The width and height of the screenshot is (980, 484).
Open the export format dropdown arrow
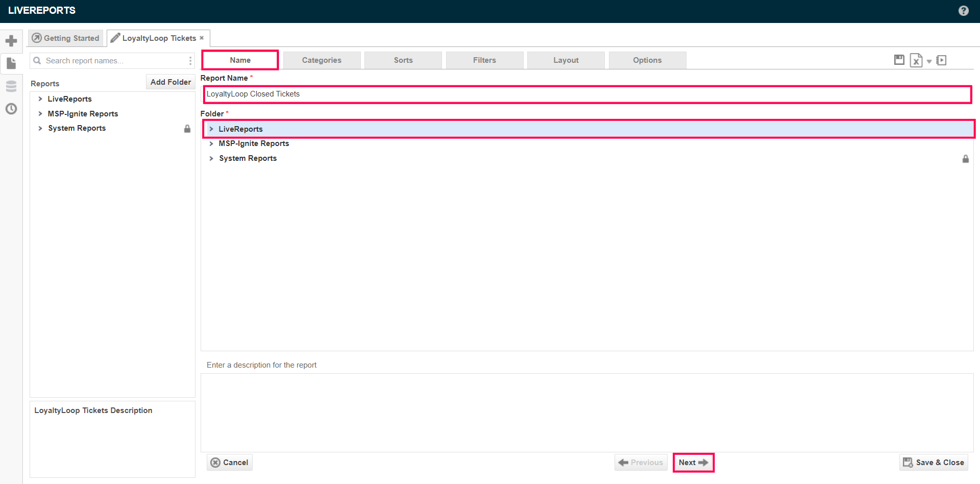click(x=929, y=61)
